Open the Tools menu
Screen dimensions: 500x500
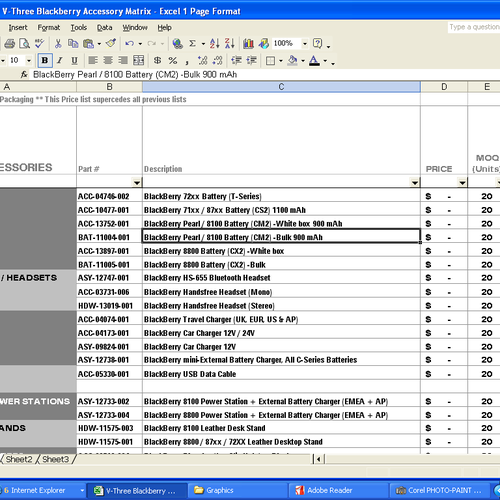[x=79, y=28]
